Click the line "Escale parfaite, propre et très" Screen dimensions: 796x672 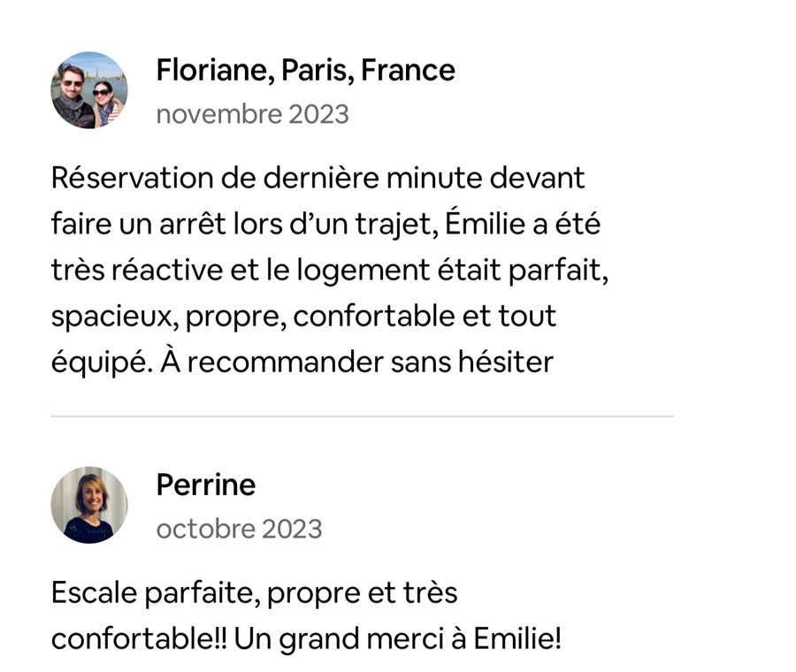[x=255, y=593]
